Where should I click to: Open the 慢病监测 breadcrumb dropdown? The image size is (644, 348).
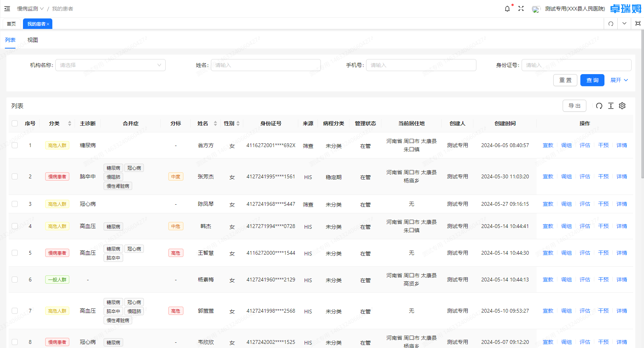pyautogui.click(x=30, y=9)
